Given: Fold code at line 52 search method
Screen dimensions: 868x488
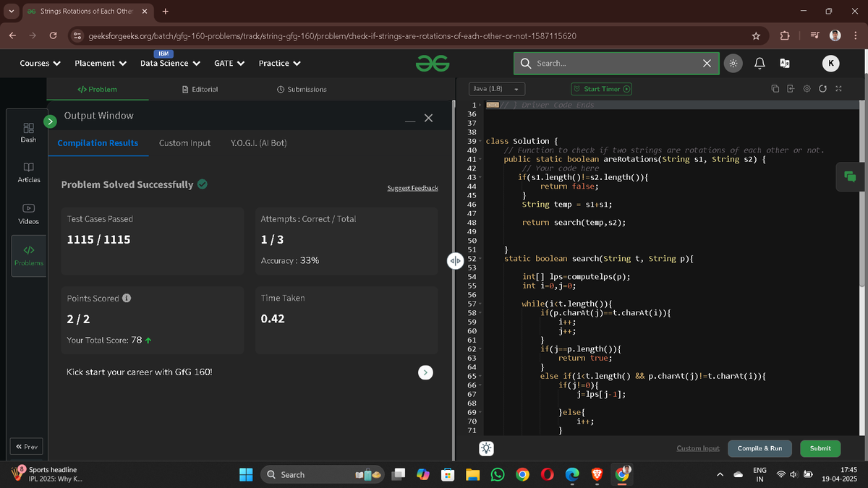Looking at the screenshot, I should pos(480,258).
